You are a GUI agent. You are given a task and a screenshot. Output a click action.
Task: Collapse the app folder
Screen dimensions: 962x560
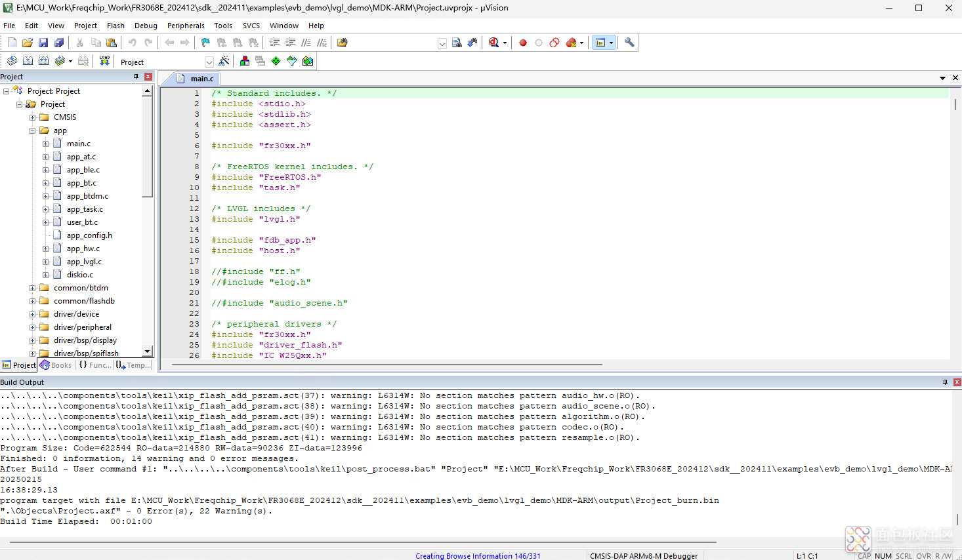pyautogui.click(x=32, y=130)
